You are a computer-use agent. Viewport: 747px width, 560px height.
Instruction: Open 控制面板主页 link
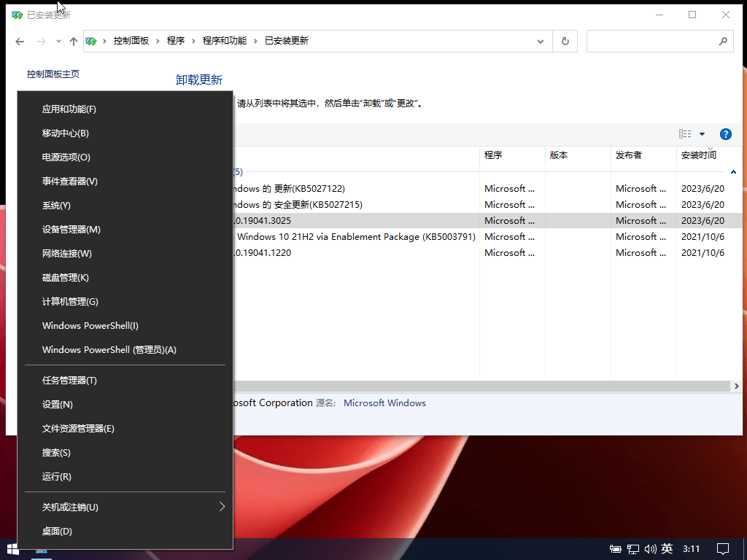click(53, 74)
